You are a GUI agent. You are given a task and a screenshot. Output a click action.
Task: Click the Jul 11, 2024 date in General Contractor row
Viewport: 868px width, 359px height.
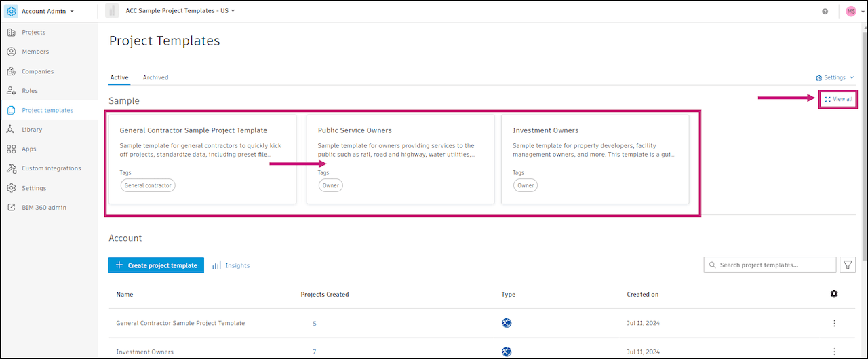(642, 323)
